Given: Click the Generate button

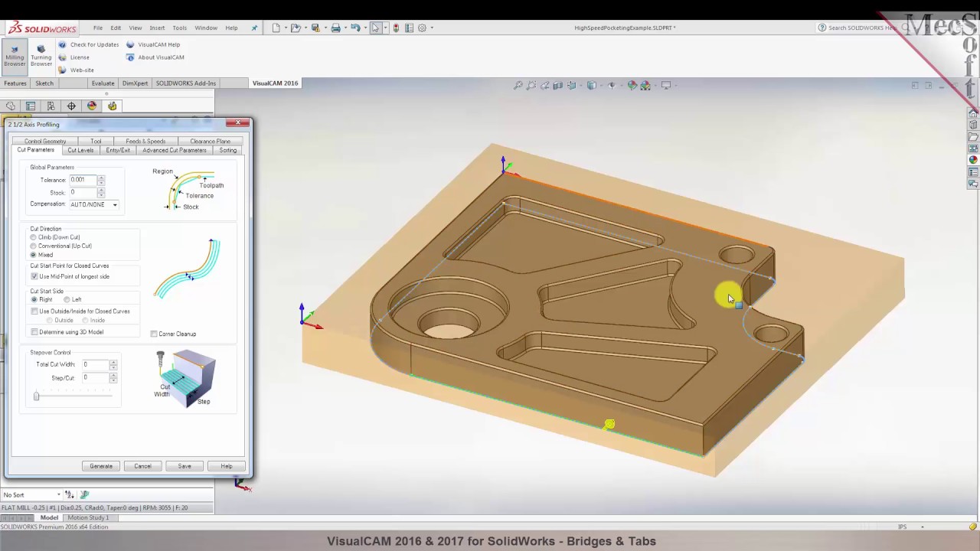Looking at the screenshot, I should click(x=101, y=466).
